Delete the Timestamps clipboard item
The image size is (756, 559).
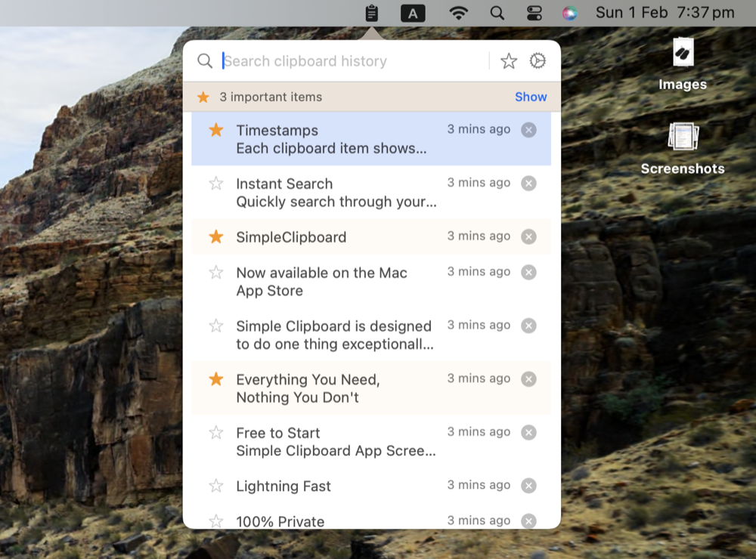(529, 130)
